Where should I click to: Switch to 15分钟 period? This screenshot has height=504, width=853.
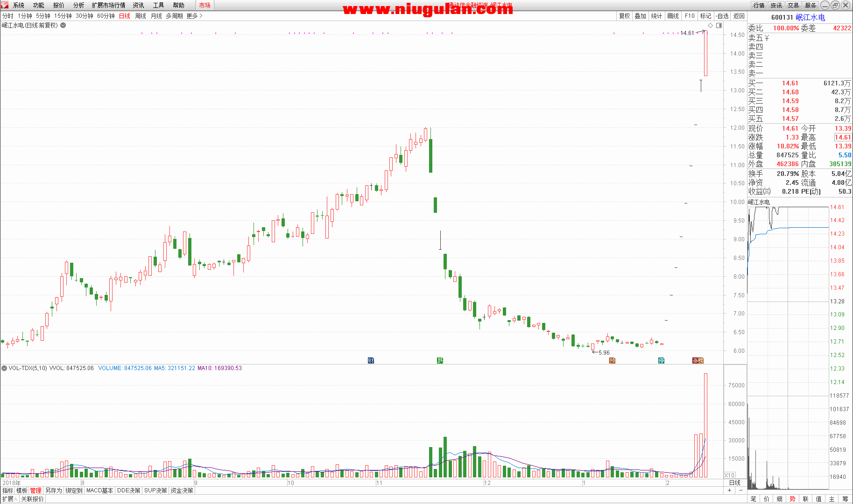click(63, 16)
